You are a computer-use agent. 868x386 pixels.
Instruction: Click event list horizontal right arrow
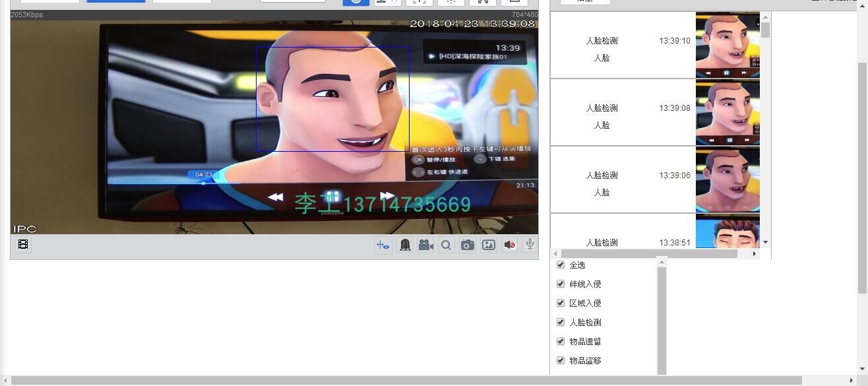[x=755, y=253]
